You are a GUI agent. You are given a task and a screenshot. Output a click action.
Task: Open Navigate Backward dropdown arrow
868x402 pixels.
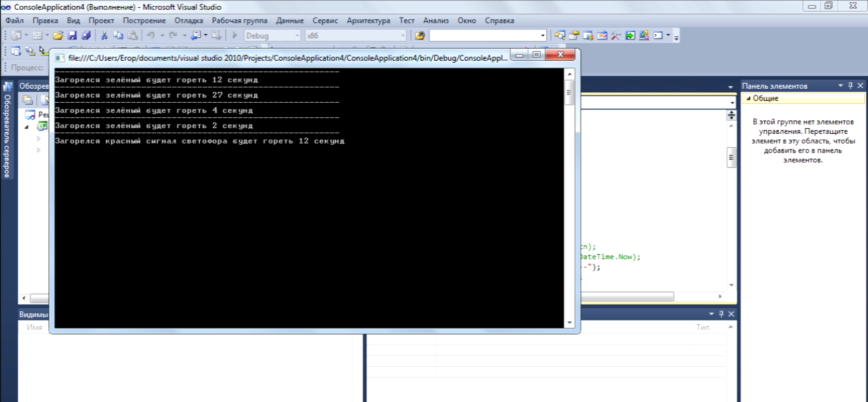pyautogui.click(x=205, y=36)
